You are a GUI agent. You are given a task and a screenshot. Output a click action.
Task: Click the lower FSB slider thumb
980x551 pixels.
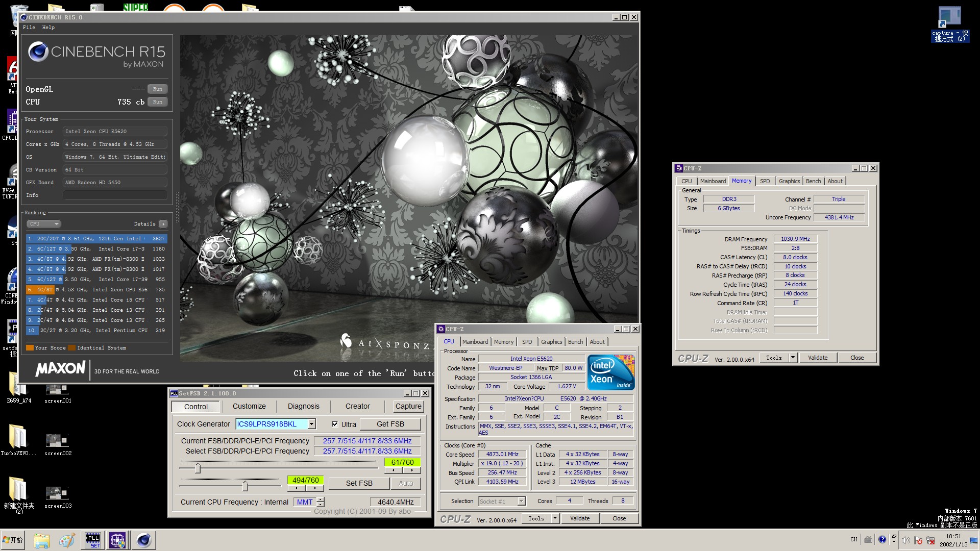pos(245,486)
